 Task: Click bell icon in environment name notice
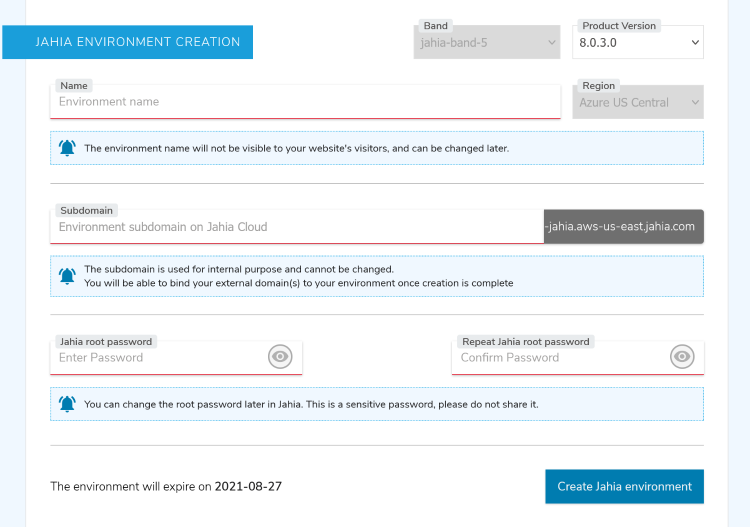(67, 148)
